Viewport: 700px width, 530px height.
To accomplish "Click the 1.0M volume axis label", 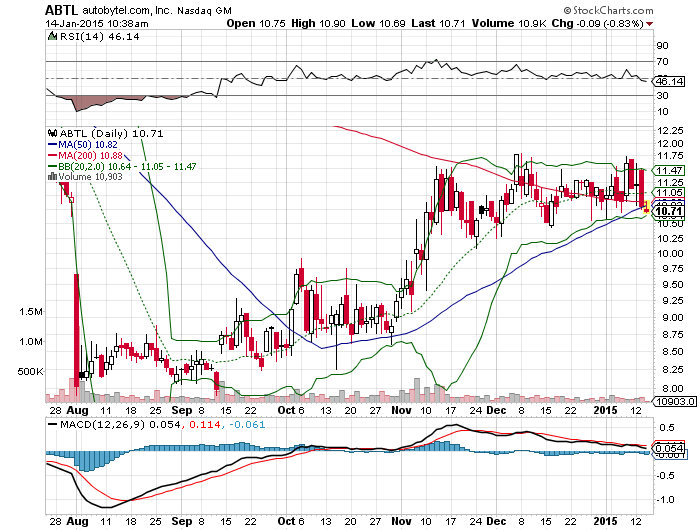I will tap(31, 342).
